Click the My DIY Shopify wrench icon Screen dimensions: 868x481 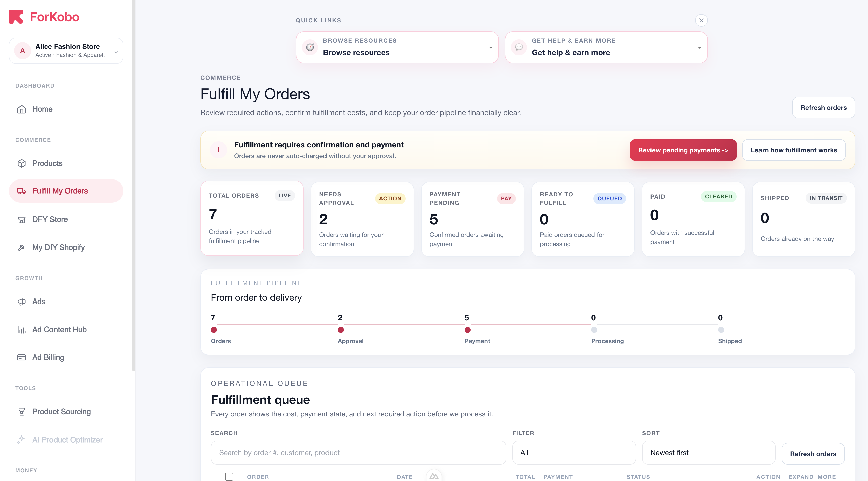click(x=22, y=248)
